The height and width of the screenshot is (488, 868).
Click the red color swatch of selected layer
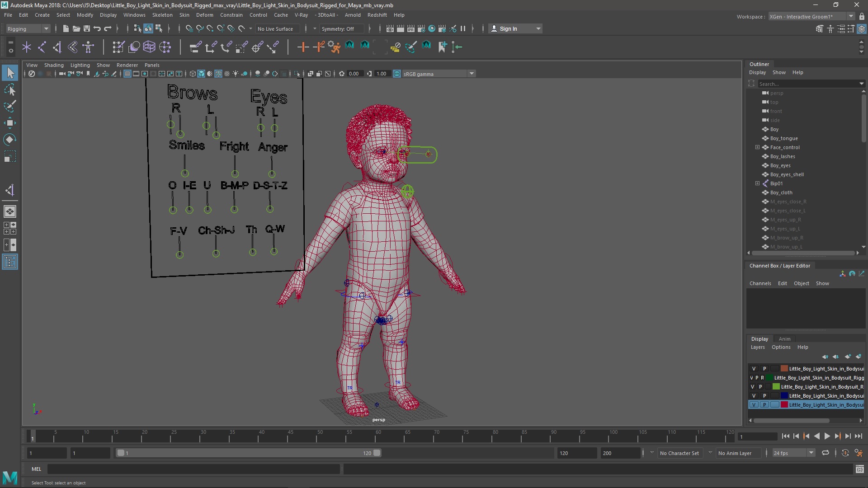[784, 405]
